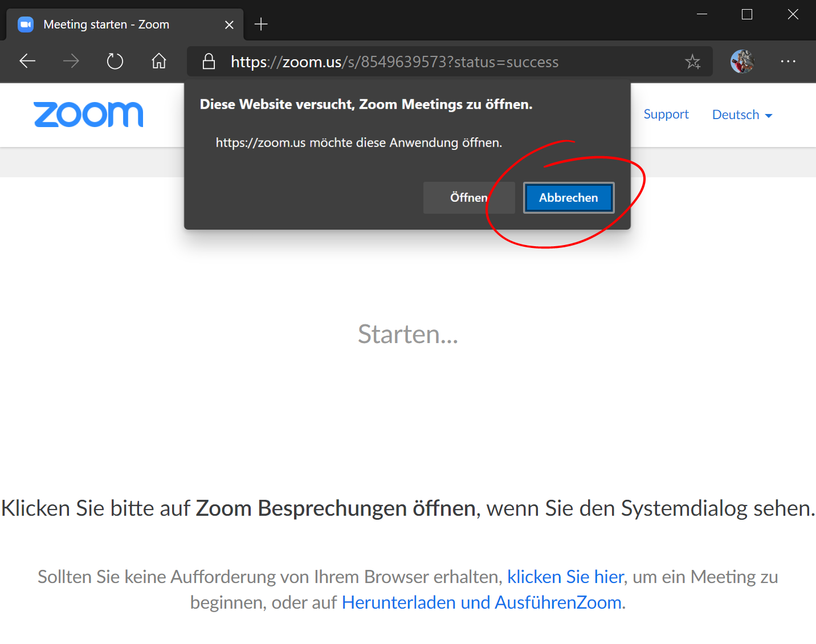This screenshot has width=816, height=644.
Task: Click the 'klicken Sie hier' link
Action: click(x=565, y=577)
